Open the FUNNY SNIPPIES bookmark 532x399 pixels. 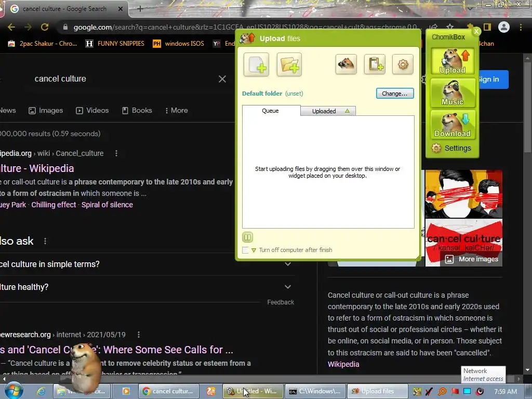click(x=115, y=44)
